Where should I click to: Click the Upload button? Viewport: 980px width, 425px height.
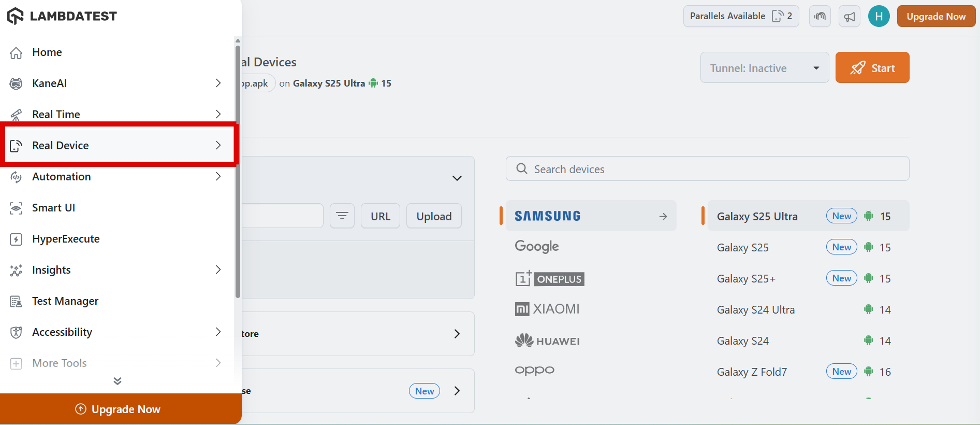tap(434, 216)
